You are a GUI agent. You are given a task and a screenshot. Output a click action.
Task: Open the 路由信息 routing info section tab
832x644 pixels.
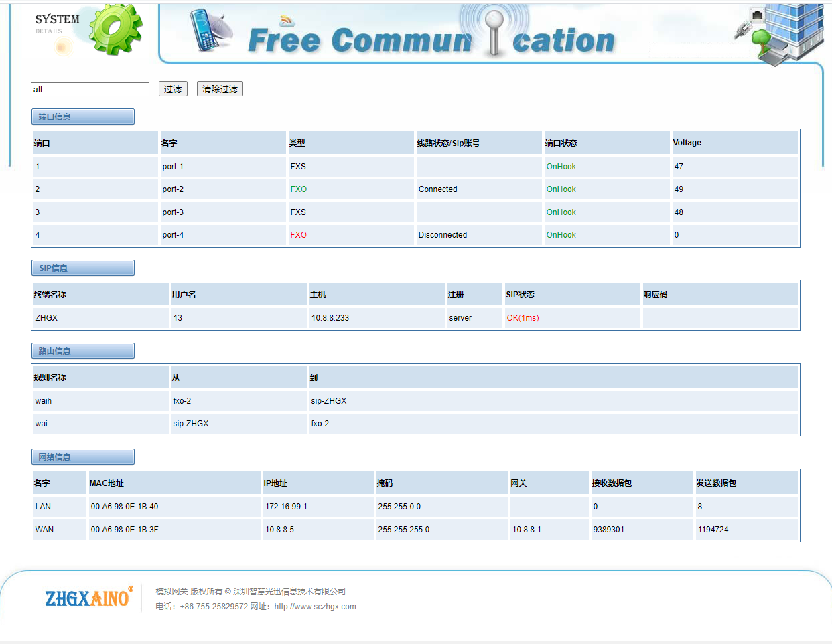(82, 351)
